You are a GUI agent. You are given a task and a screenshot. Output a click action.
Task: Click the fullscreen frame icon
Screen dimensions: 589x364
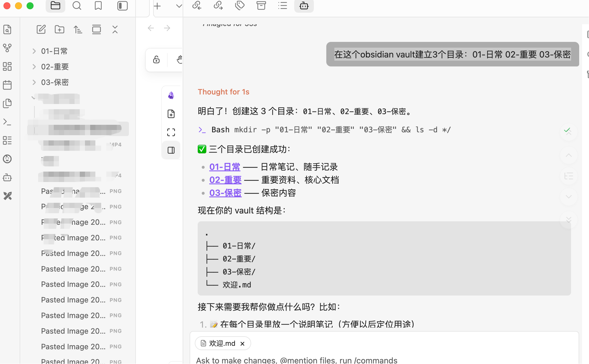pos(171,132)
